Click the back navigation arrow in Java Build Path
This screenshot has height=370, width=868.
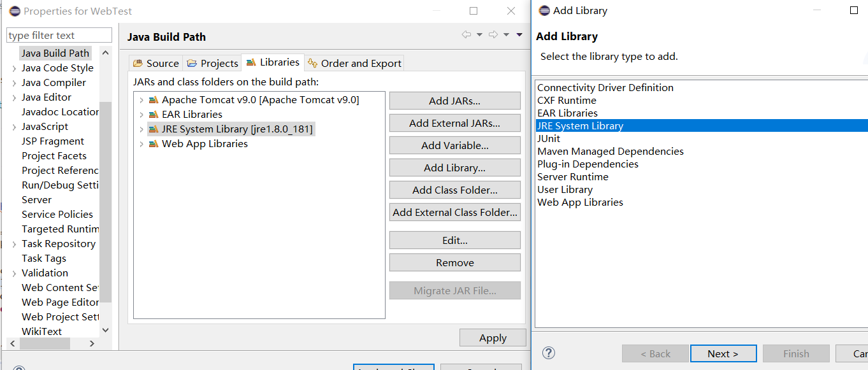pyautogui.click(x=467, y=35)
